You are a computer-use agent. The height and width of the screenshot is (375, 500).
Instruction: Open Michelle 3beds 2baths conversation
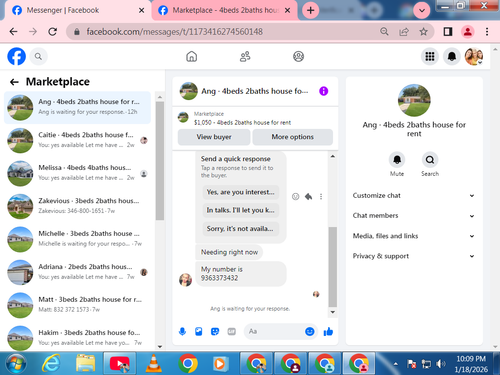[x=77, y=239]
